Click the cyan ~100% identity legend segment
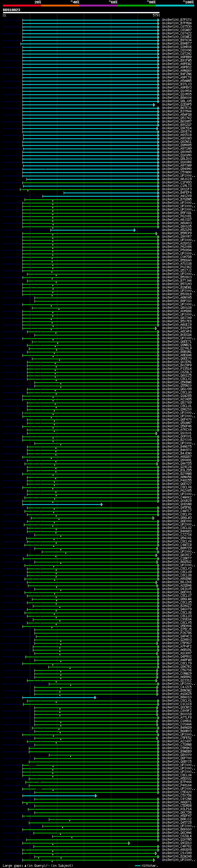This screenshot has width=197, height=868. coord(175,6)
